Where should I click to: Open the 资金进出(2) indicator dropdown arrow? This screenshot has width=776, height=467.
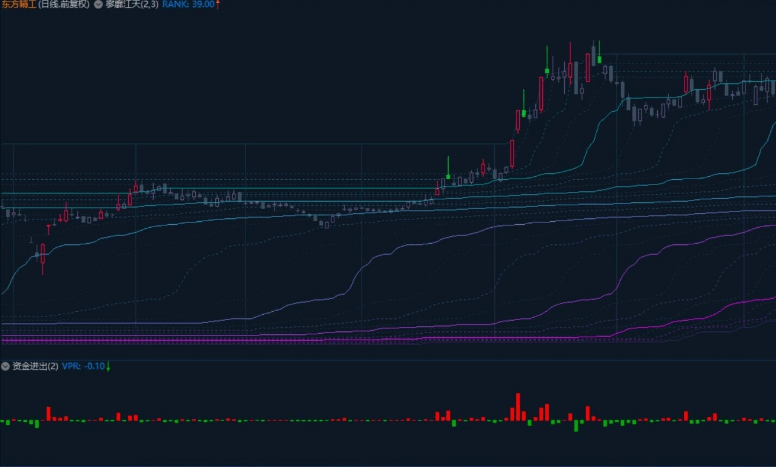(5, 366)
